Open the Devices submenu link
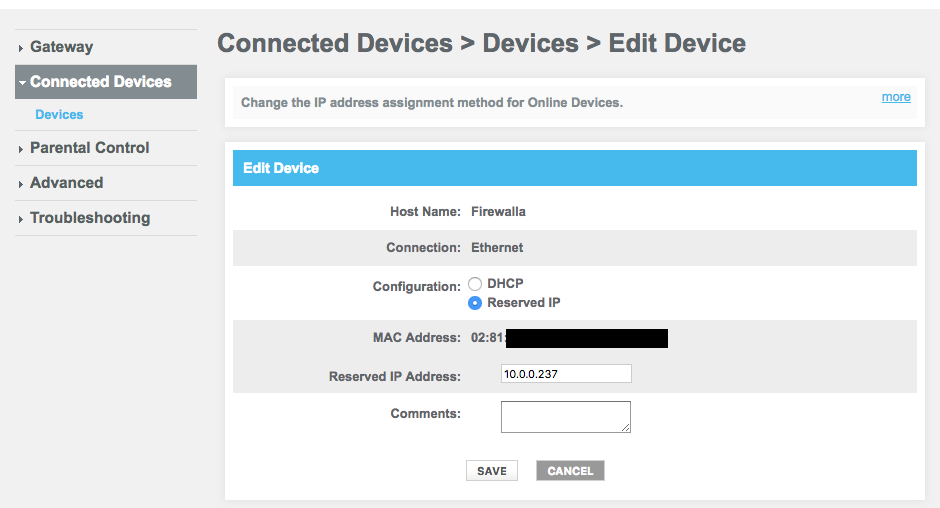This screenshot has height=508, width=940. pyautogui.click(x=59, y=115)
